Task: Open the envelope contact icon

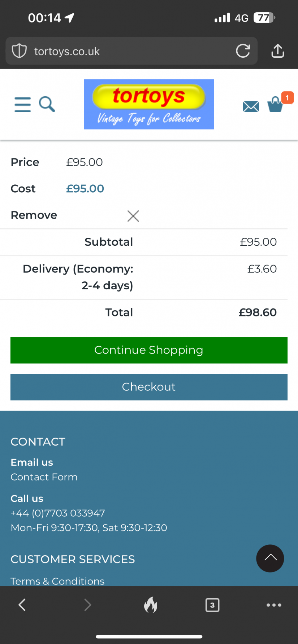Action: point(251,106)
